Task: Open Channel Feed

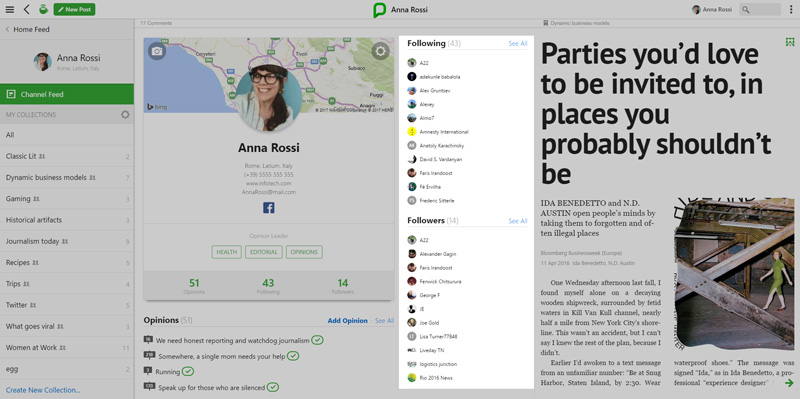Action: [67, 94]
